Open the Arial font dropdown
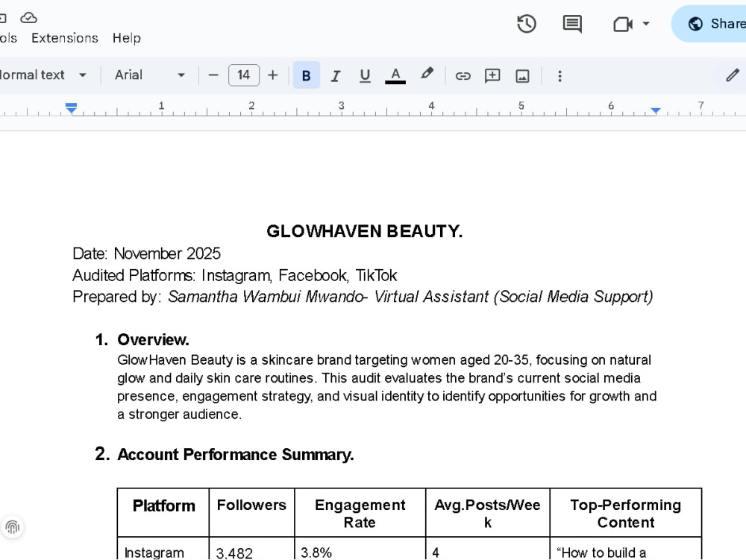The image size is (746, 560). pos(149,75)
